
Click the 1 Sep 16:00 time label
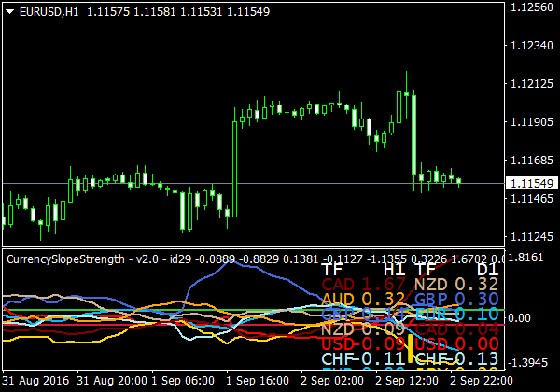(x=255, y=383)
